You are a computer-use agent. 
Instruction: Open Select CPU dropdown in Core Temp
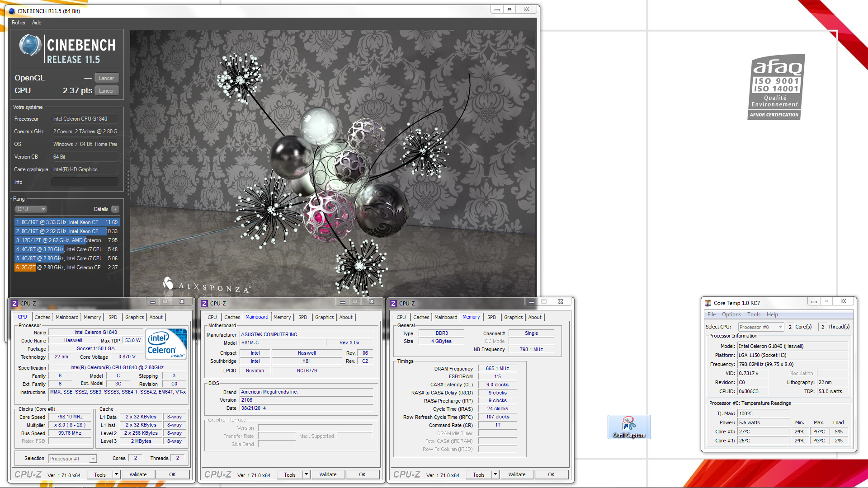tap(761, 327)
